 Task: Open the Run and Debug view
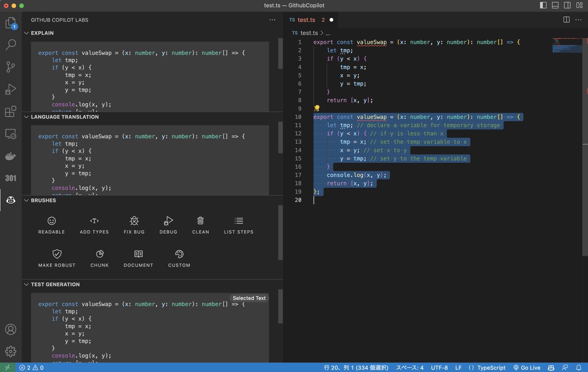[x=11, y=89]
